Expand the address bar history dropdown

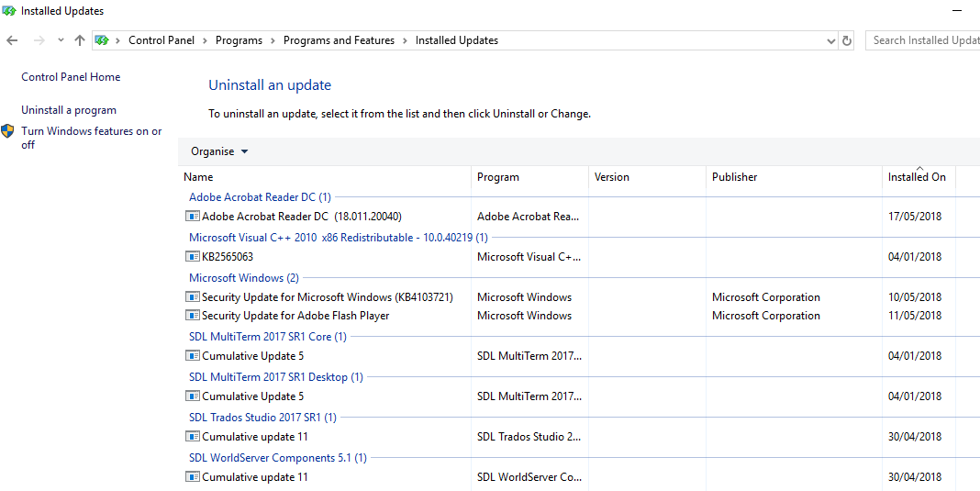830,40
